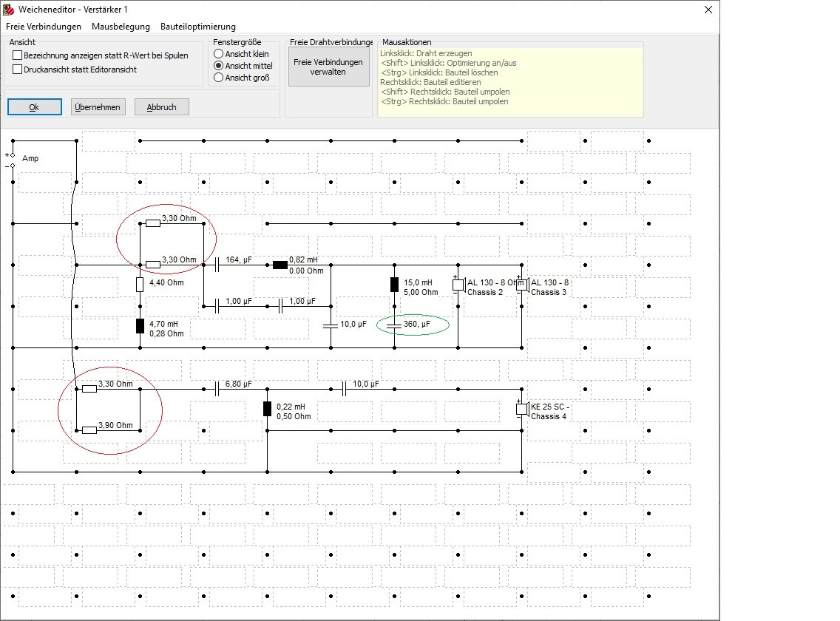
Task: Click the AL 130 Chassis 2 speaker symbol
Action: [458, 285]
